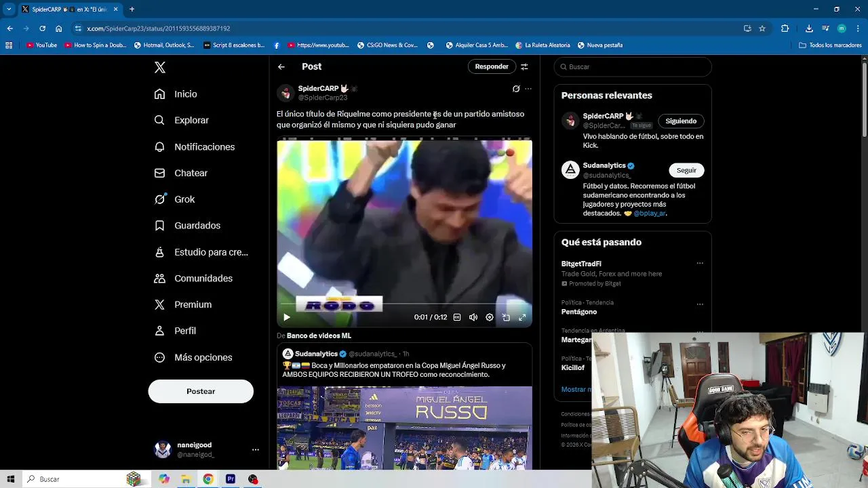Expand the tab search dropdown
The image size is (868, 488).
(8, 9)
